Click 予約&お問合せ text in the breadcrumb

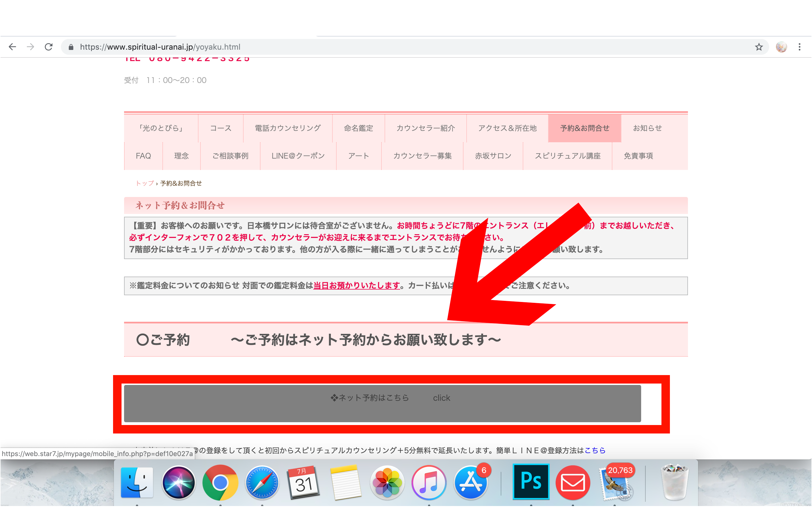coord(181,183)
